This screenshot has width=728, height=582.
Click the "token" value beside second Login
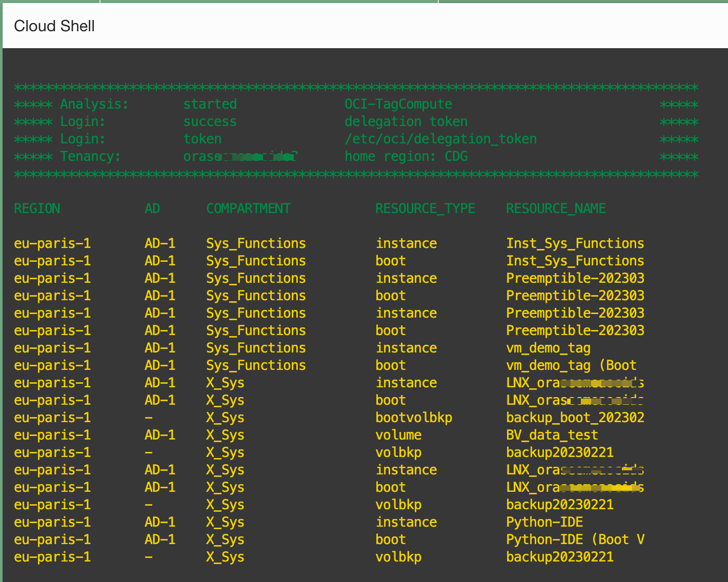point(203,139)
